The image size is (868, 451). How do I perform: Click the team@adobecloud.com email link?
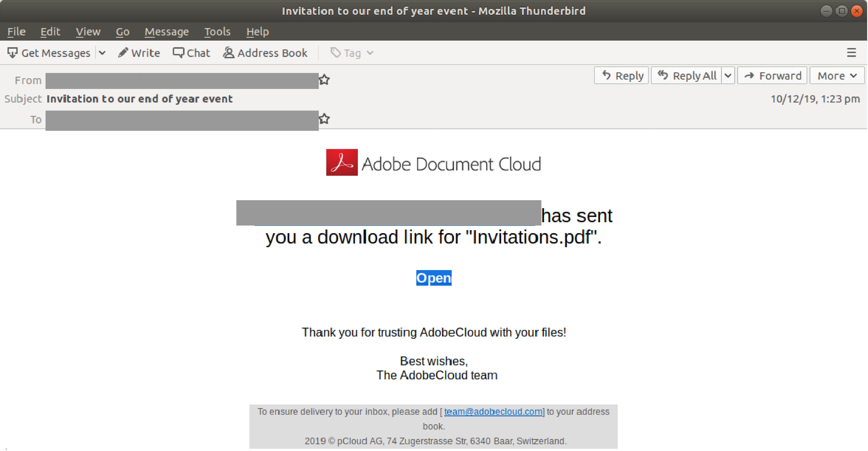coord(493,412)
